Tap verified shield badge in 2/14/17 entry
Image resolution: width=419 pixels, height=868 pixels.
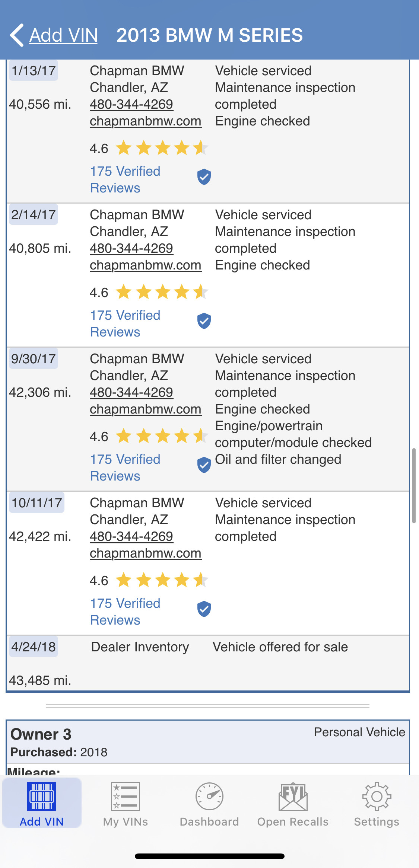[x=204, y=321]
